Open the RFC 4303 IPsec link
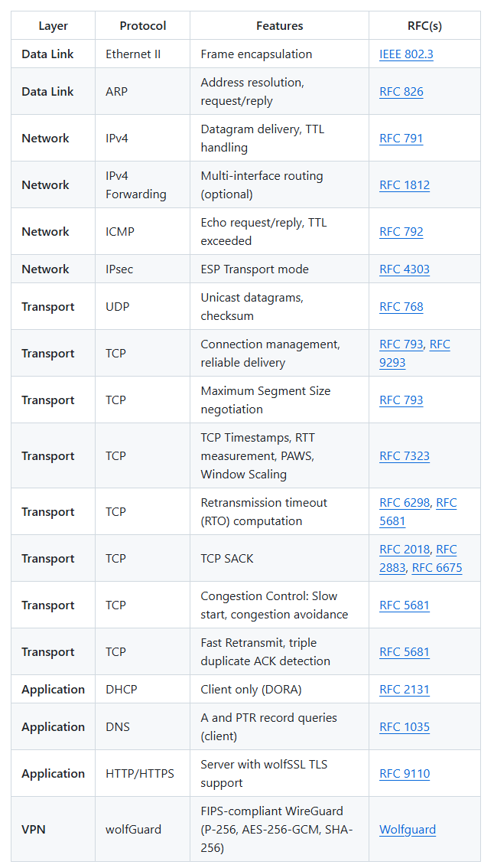The image size is (494, 868). coord(404,269)
